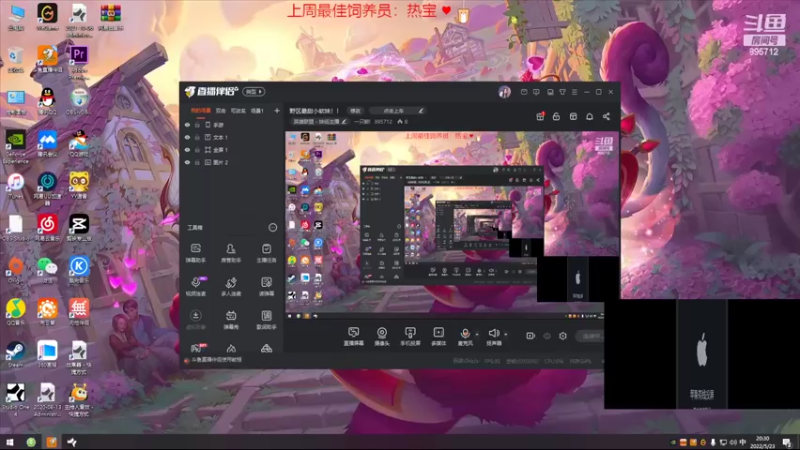800x450 pixels.
Task: Edit the pill field right of 修改
Action: tap(397, 111)
